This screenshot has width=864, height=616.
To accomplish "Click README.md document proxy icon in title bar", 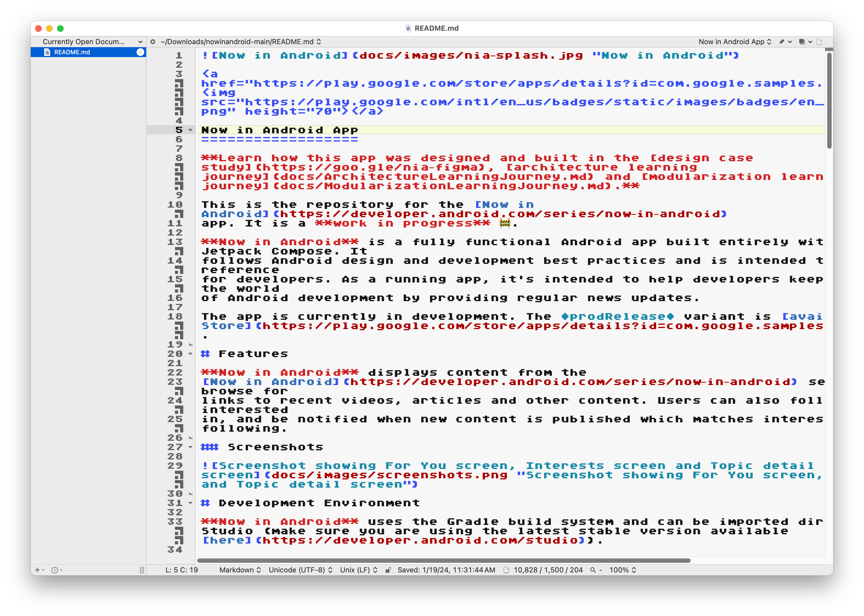I will [408, 29].
